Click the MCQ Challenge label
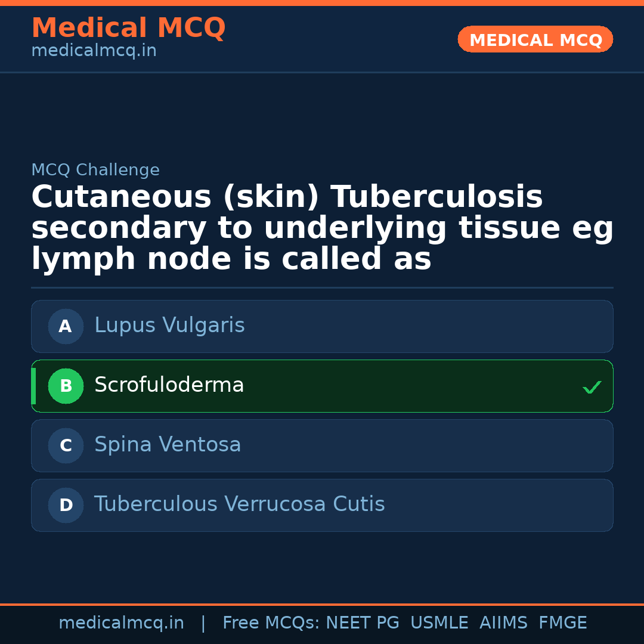Image resolution: width=644 pixels, height=644 pixels. point(95,170)
